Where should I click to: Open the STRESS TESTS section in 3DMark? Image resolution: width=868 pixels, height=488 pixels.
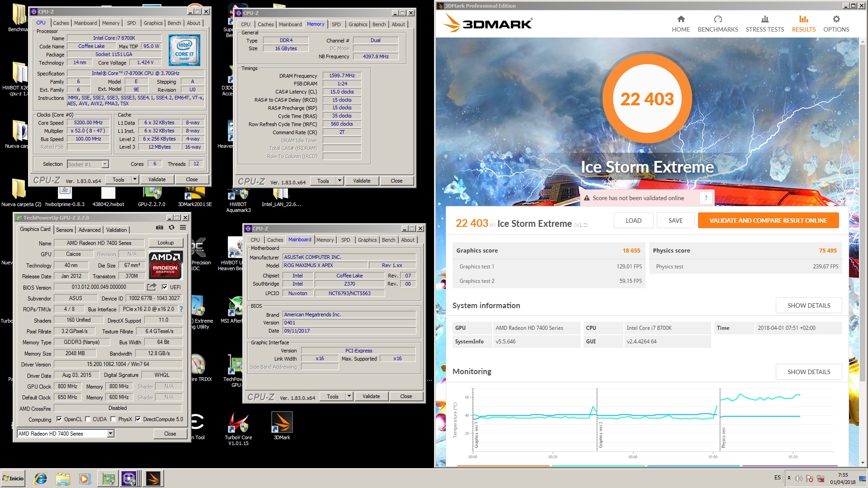(x=764, y=23)
